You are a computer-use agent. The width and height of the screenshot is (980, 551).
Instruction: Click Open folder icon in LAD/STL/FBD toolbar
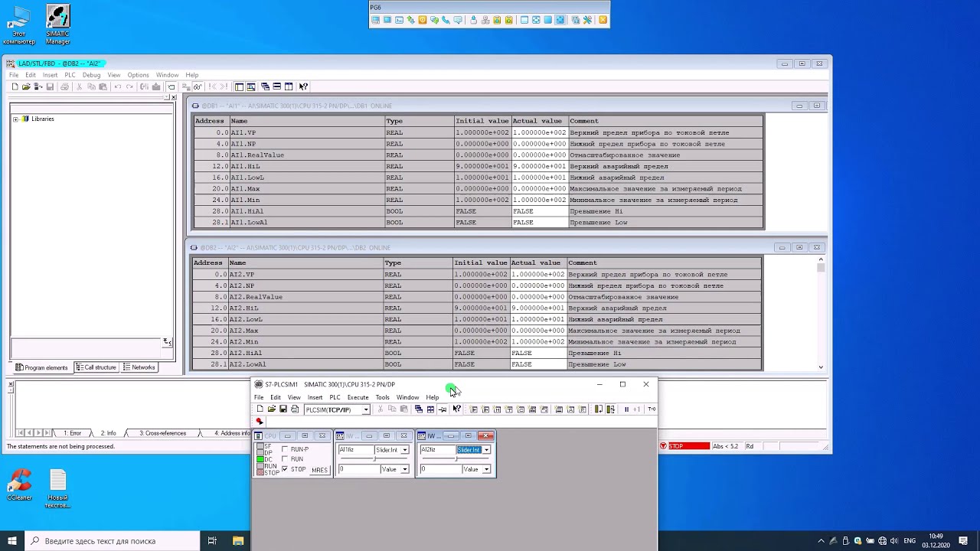26,86
